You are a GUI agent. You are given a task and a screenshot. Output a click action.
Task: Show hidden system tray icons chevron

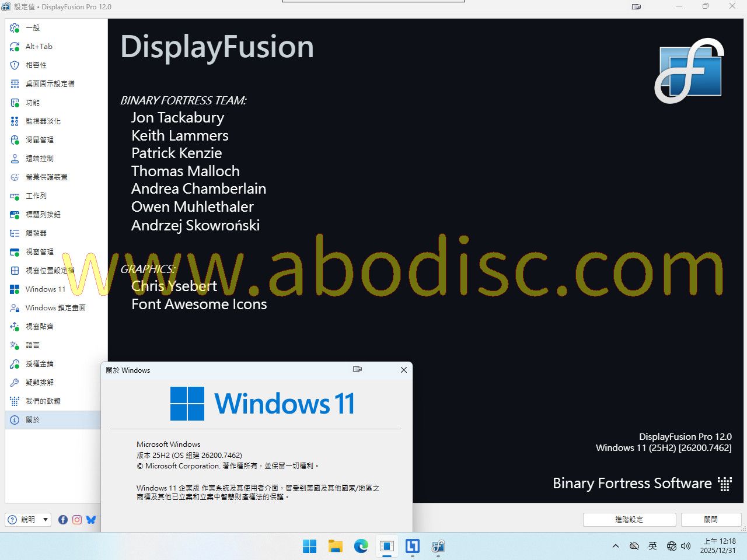pyautogui.click(x=615, y=546)
